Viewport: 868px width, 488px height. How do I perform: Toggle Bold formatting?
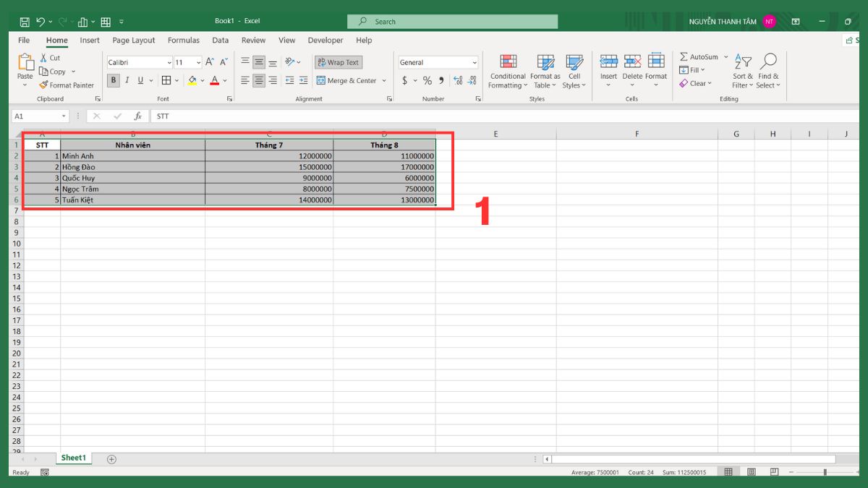(113, 80)
